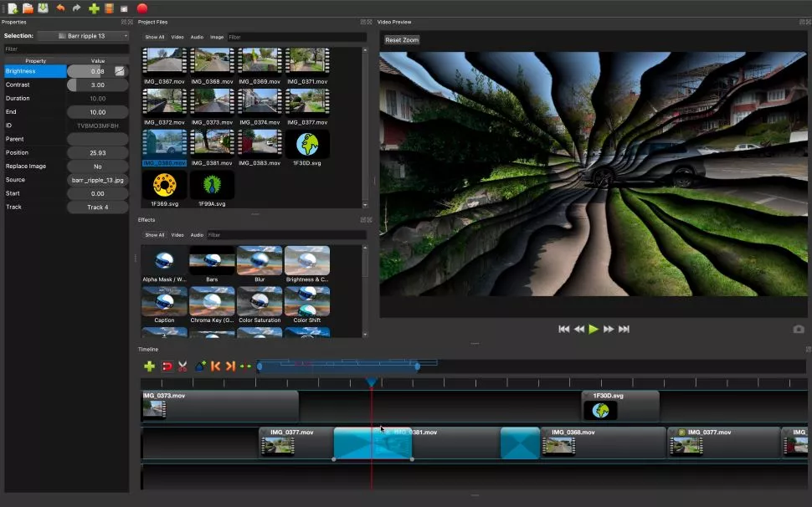Click the Contrast value slider showing 3.00
Screen dimensions: 812x507
point(97,84)
